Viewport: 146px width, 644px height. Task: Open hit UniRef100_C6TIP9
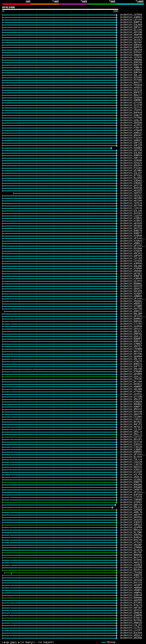click(x=131, y=20)
